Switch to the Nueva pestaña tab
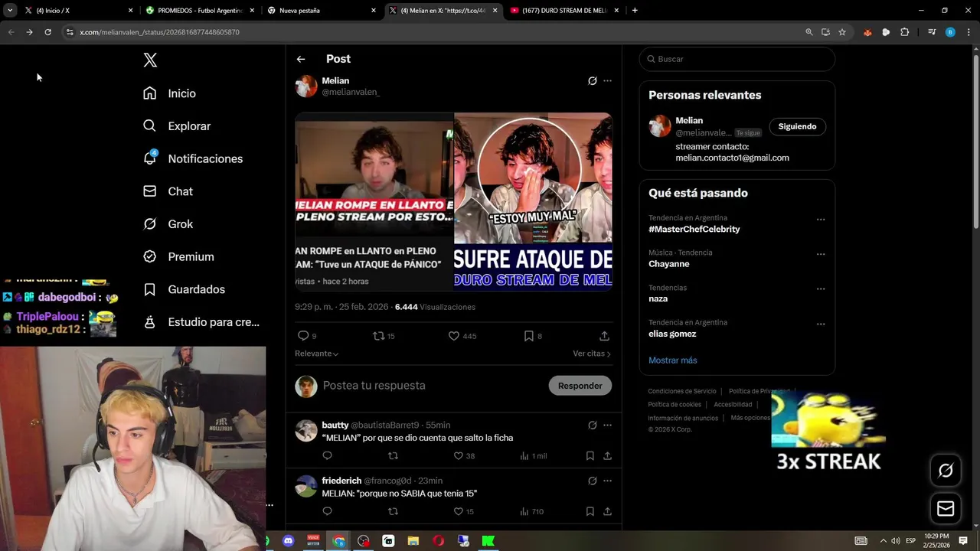The height and width of the screenshot is (551, 980). (322, 11)
